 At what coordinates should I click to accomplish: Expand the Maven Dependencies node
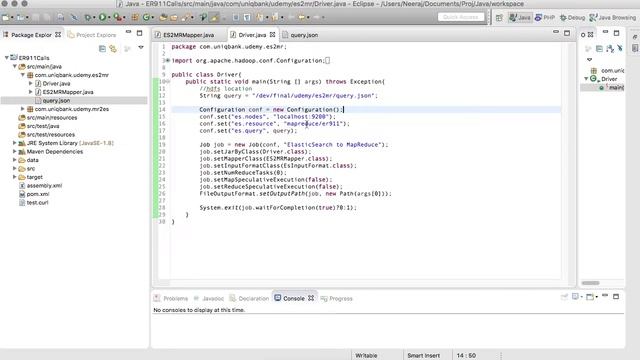pos(15,151)
